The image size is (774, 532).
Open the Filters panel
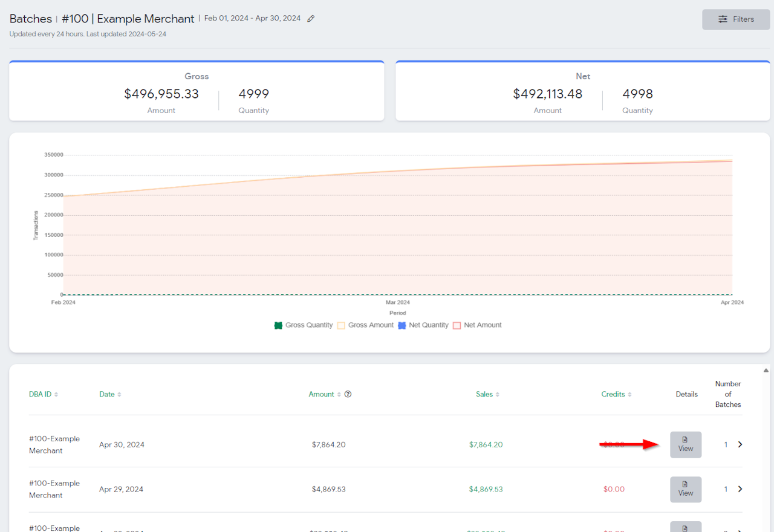[735, 19]
